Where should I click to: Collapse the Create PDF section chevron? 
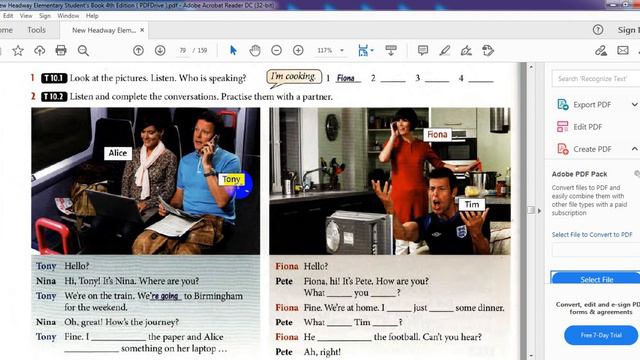click(x=634, y=149)
